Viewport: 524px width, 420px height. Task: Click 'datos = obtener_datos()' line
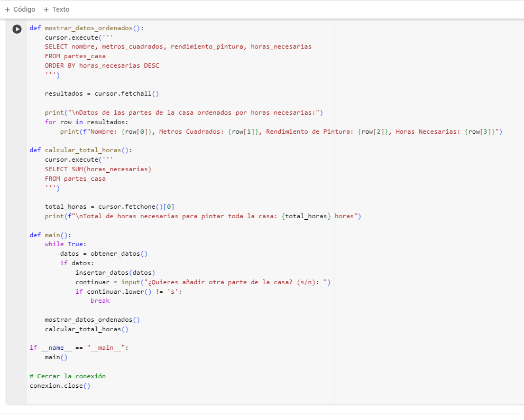tap(104, 254)
